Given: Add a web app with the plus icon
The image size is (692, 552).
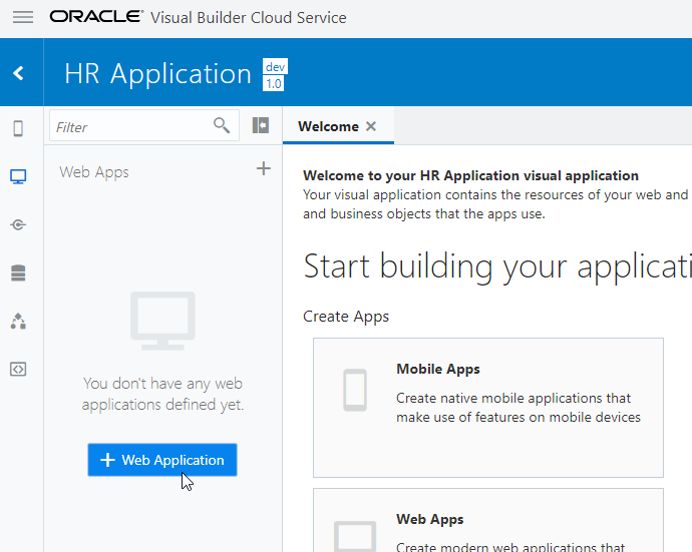Looking at the screenshot, I should [x=263, y=169].
